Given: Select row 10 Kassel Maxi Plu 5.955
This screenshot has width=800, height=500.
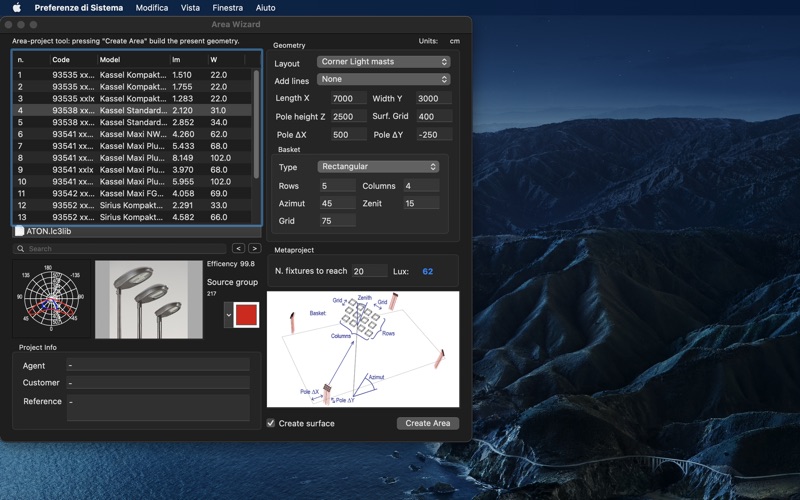Looking at the screenshot, I should coord(133,182).
